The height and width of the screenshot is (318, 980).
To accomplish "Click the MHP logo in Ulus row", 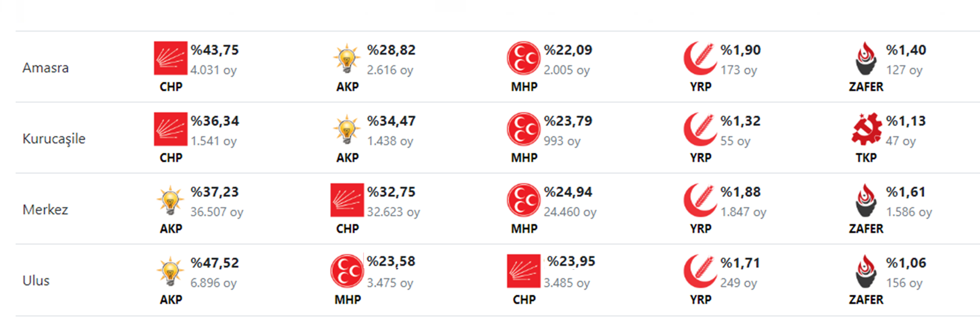I will click(347, 271).
